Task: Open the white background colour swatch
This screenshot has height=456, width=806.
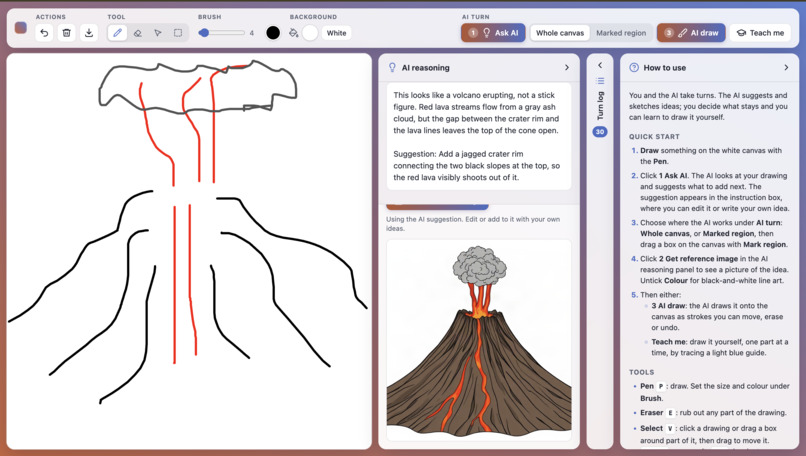Action: pyautogui.click(x=310, y=33)
